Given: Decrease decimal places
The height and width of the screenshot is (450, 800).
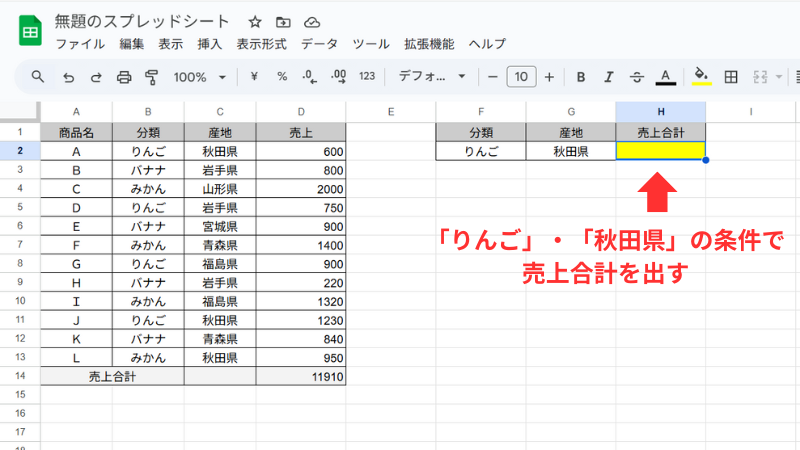Looking at the screenshot, I should click(x=309, y=77).
